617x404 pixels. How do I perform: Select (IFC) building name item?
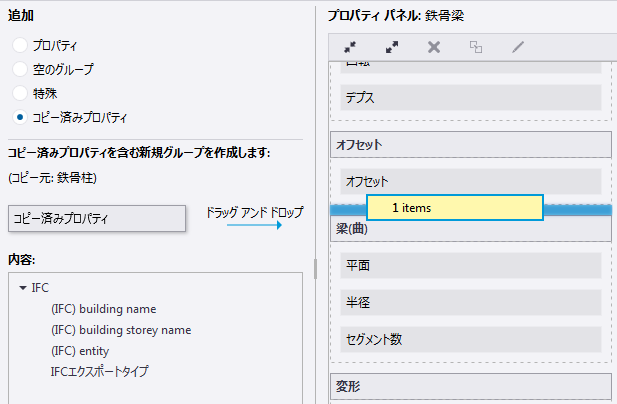103,309
